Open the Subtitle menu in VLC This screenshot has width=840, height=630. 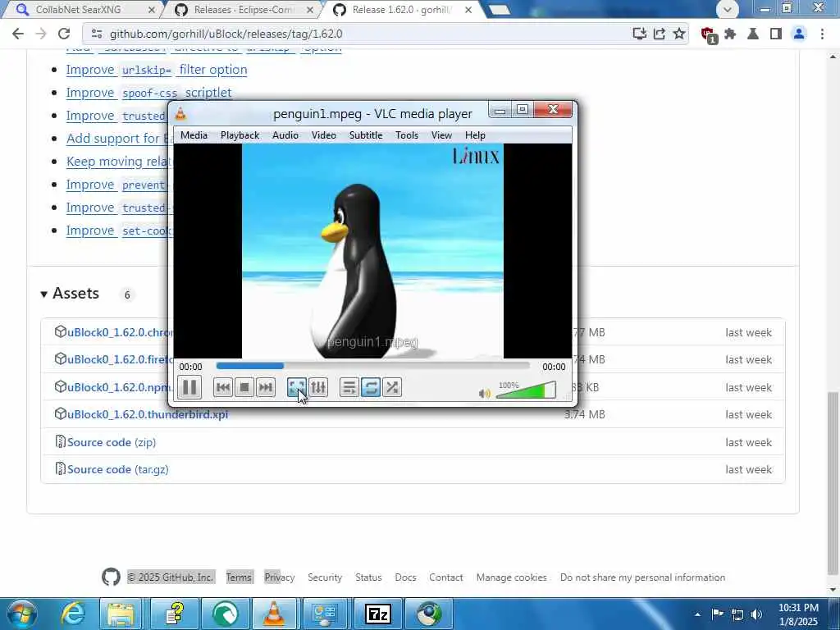tap(366, 135)
